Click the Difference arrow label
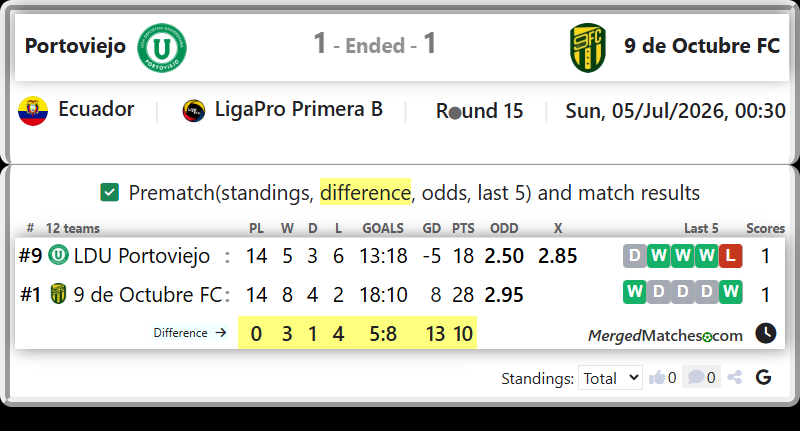This screenshot has width=800, height=431. [190, 333]
